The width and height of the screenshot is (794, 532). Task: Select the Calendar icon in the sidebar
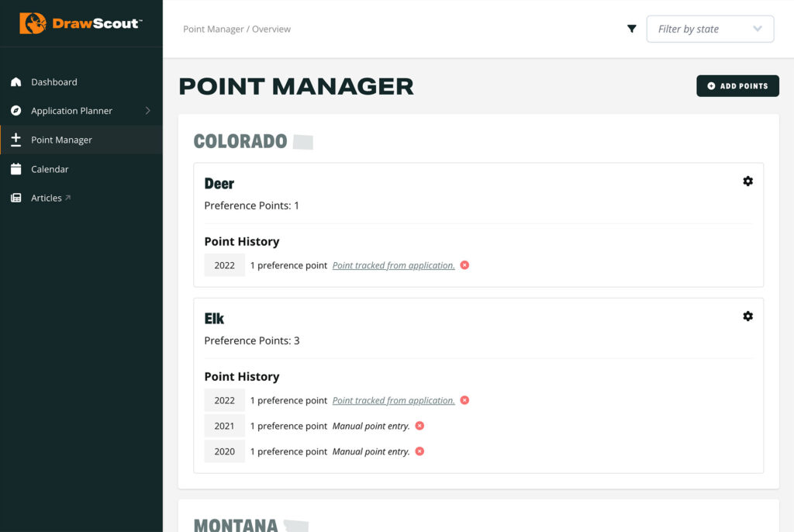click(17, 169)
